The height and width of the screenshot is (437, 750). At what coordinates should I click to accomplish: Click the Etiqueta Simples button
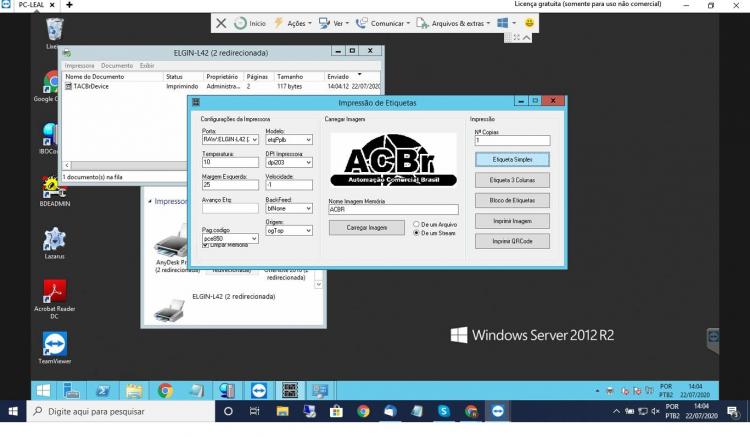click(x=512, y=160)
